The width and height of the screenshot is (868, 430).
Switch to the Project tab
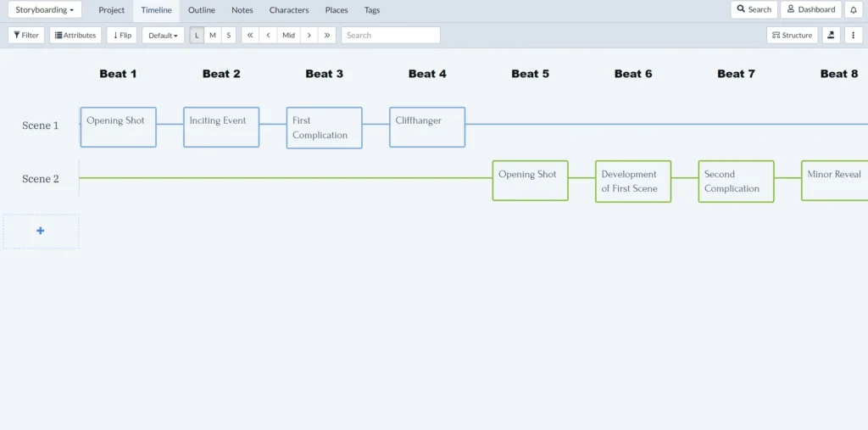pos(111,10)
